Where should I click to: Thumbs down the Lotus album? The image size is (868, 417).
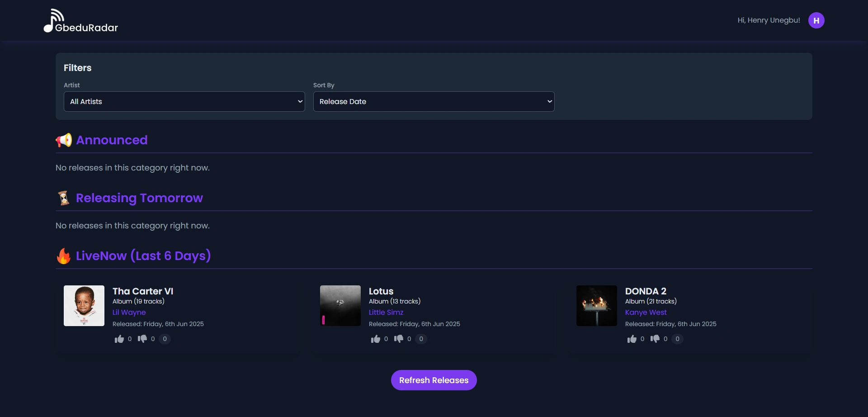[x=399, y=339]
